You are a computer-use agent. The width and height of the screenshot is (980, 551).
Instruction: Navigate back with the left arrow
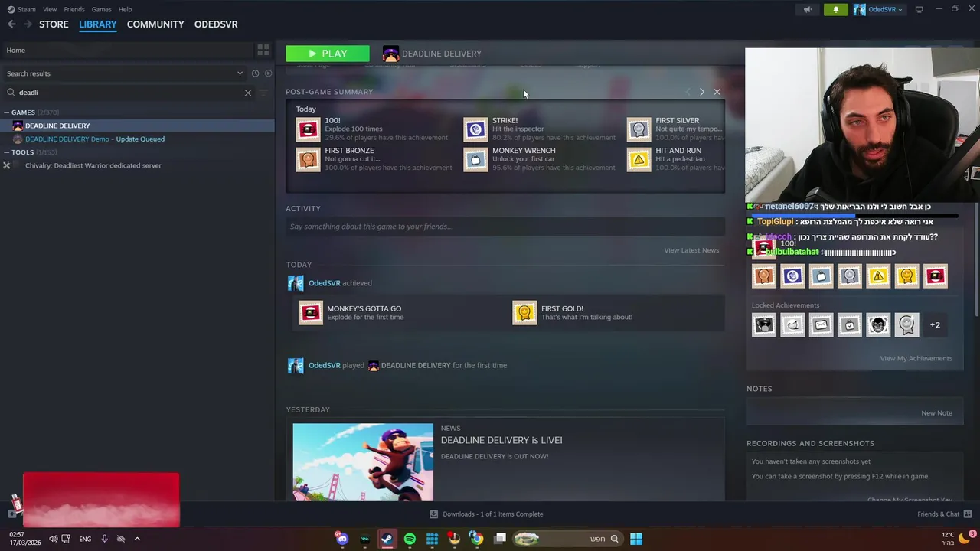[x=11, y=24]
